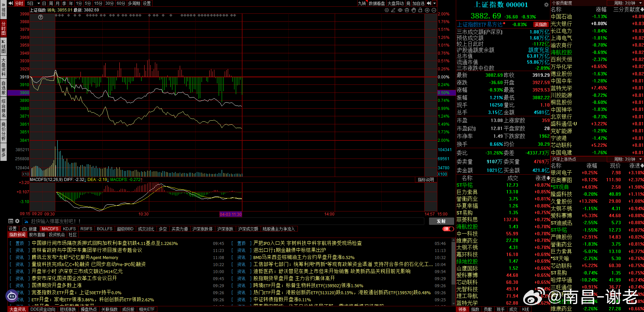
Task: Select the BOLLFS indicator tab
Action: point(105,229)
